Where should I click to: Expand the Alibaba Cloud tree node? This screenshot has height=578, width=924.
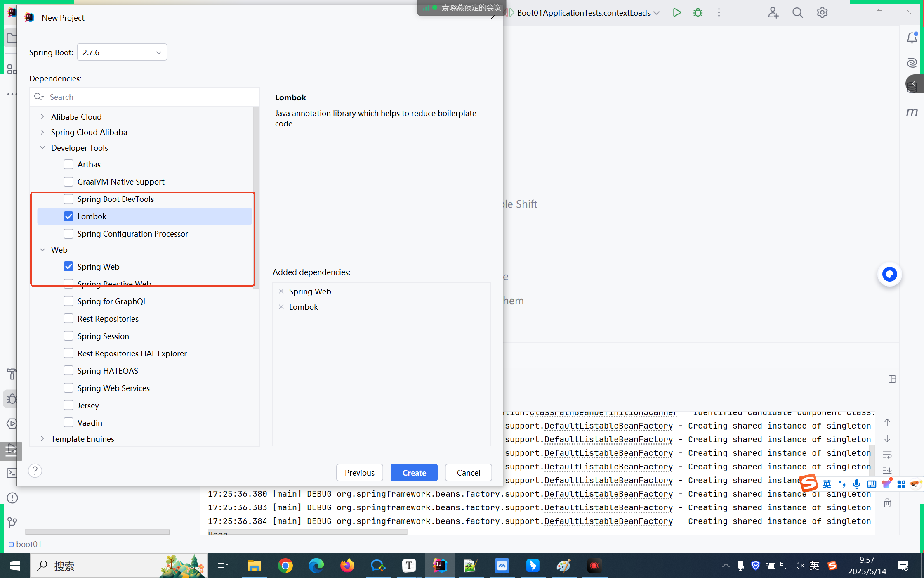(x=42, y=117)
